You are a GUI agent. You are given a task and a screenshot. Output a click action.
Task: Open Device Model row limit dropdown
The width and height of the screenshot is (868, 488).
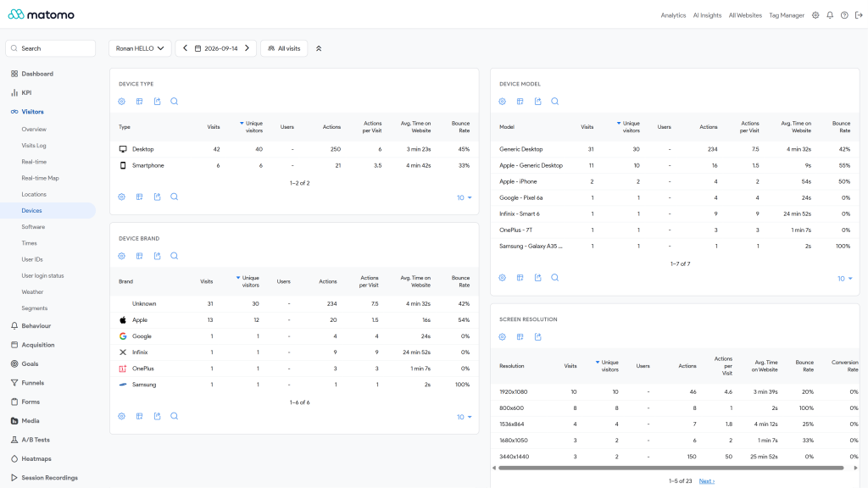pos(845,279)
